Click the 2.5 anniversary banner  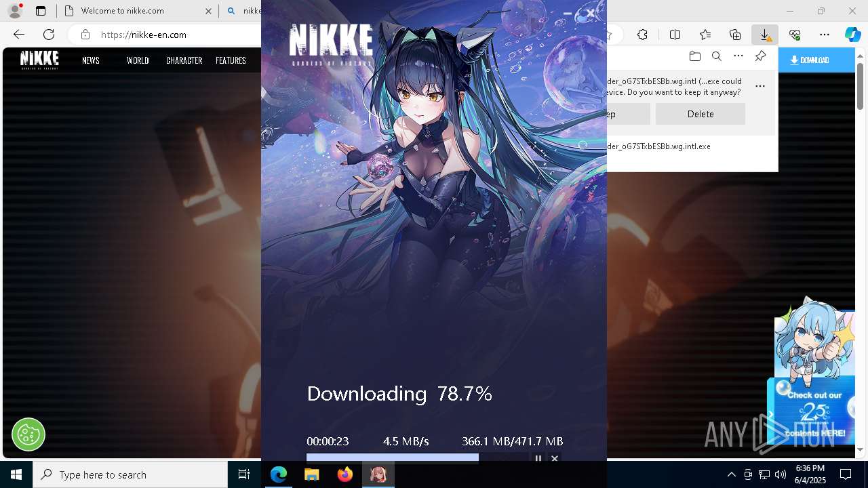click(x=813, y=411)
